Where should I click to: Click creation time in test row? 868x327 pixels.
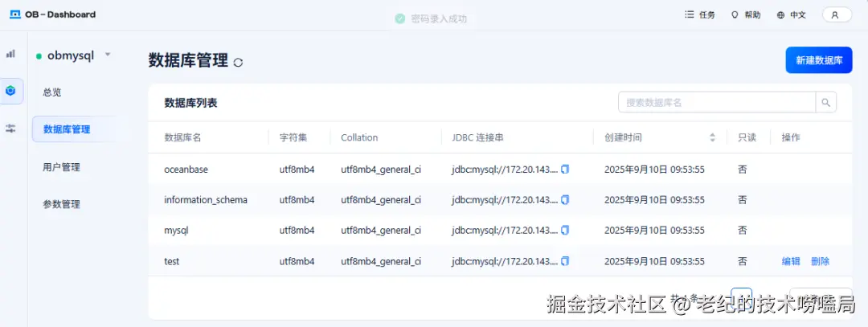click(x=654, y=261)
